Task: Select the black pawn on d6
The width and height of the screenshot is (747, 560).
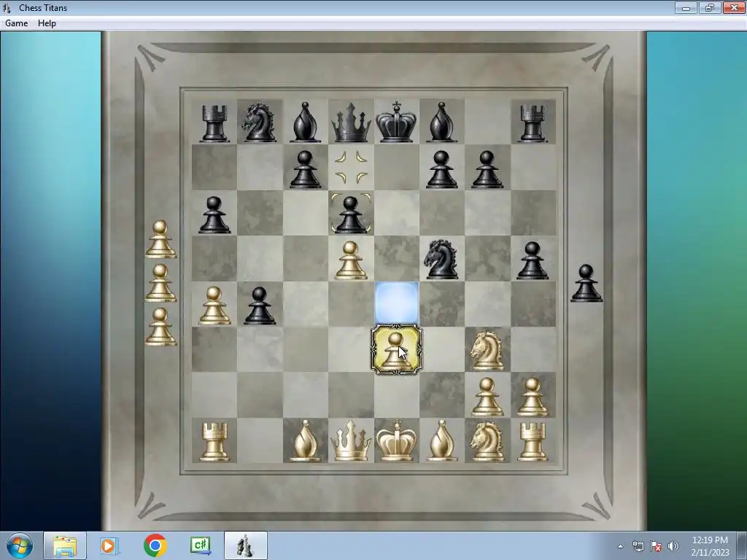Action: point(351,215)
